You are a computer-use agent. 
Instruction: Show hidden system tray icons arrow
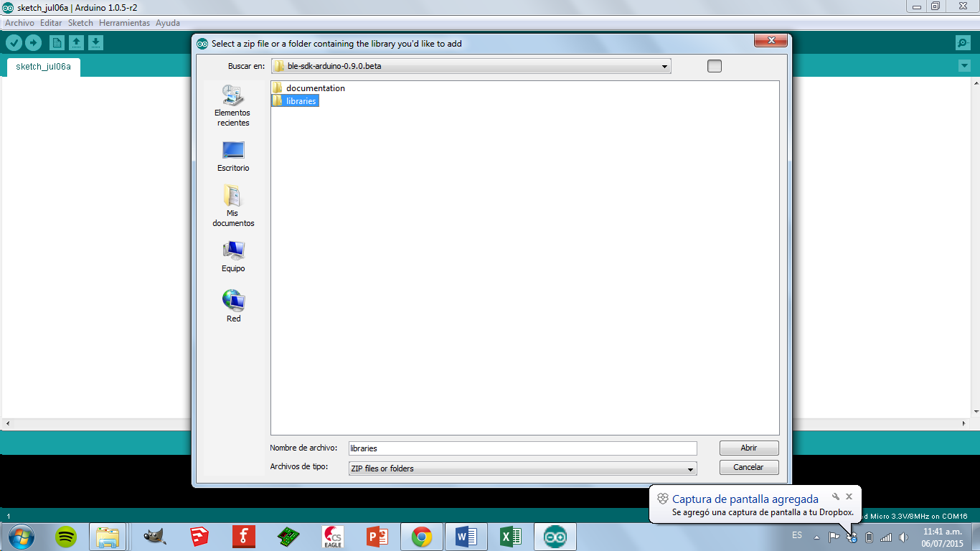[816, 537]
